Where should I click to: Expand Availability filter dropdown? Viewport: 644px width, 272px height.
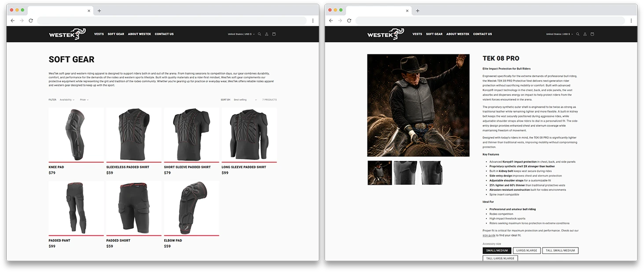[67, 100]
